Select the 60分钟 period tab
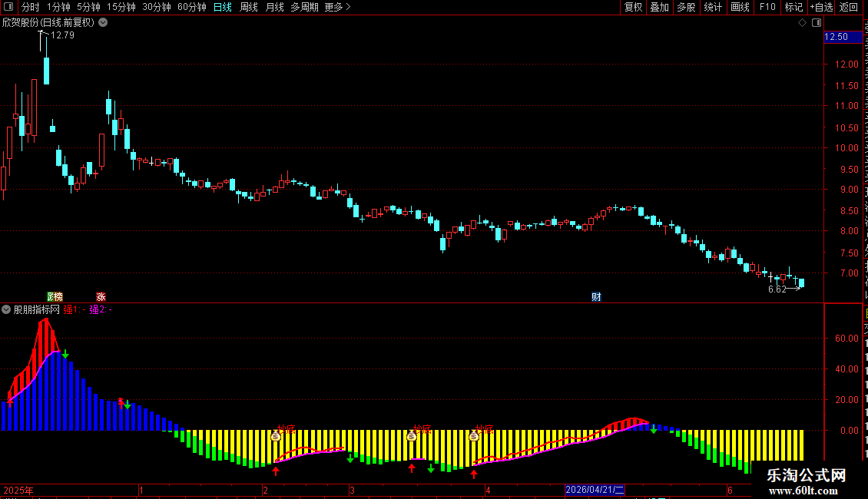The width and height of the screenshot is (868, 499). click(192, 7)
